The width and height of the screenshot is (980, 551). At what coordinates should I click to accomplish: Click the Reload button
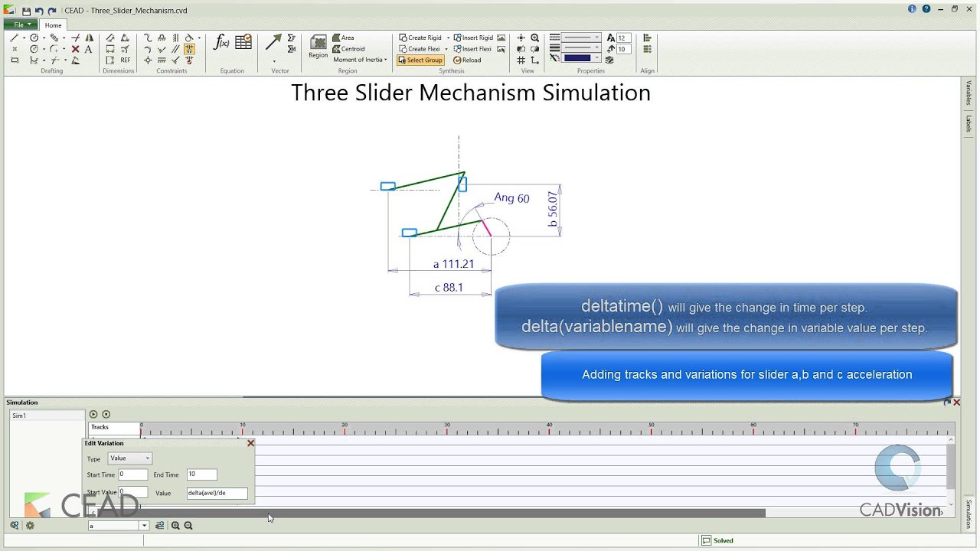[x=467, y=60]
